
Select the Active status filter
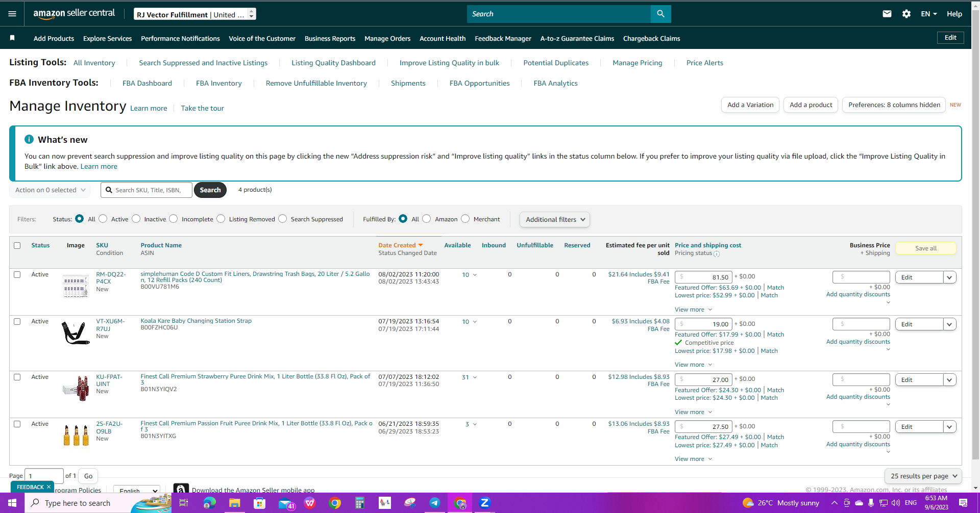point(103,219)
